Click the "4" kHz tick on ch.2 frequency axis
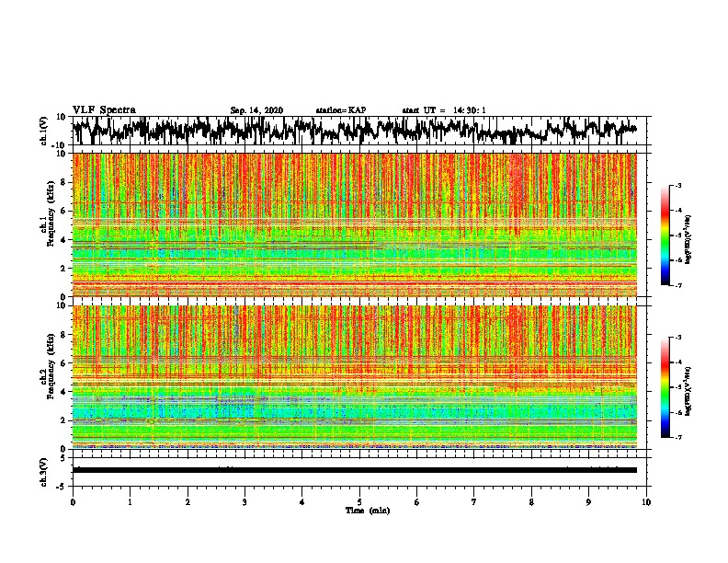This screenshot has width=728, height=563. [x=64, y=392]
